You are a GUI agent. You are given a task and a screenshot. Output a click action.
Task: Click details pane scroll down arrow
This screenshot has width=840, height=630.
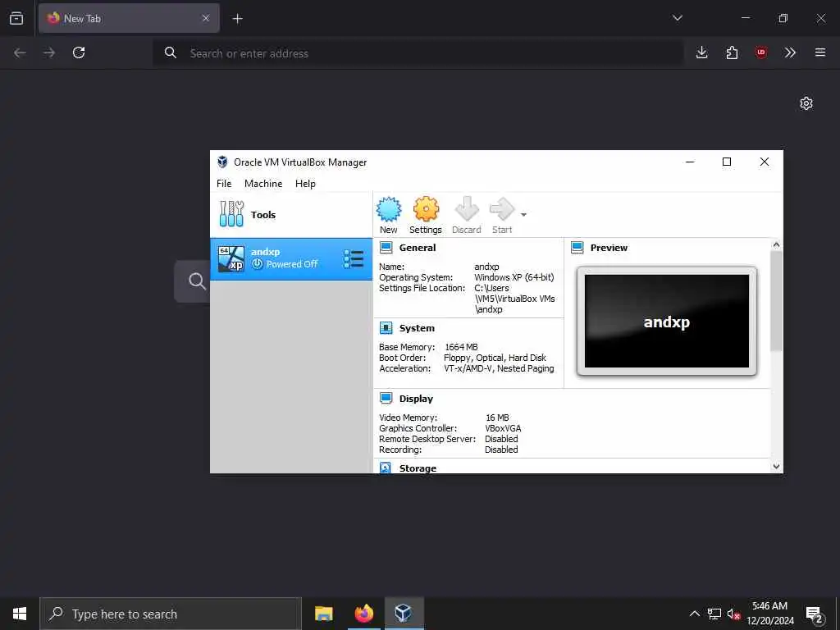click(x=776, y=467)
